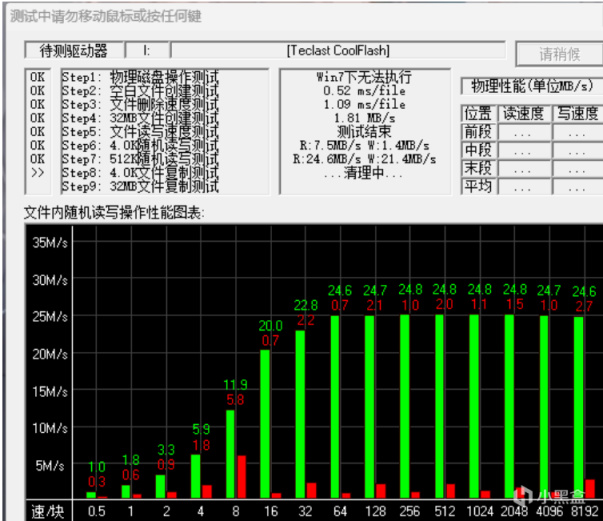The image size is (603, 521).
Task: Click Step6: 4.0K随机读写测试 row
Action: click(x=140, y=146)
